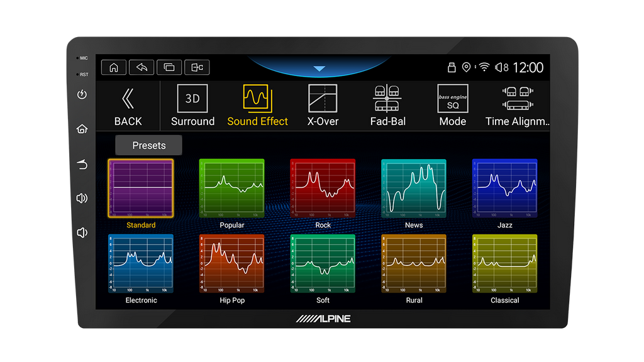Tap the back arrow icon in top bar
The width and height of the screenshot is (644, 362).
click(142, 67)
